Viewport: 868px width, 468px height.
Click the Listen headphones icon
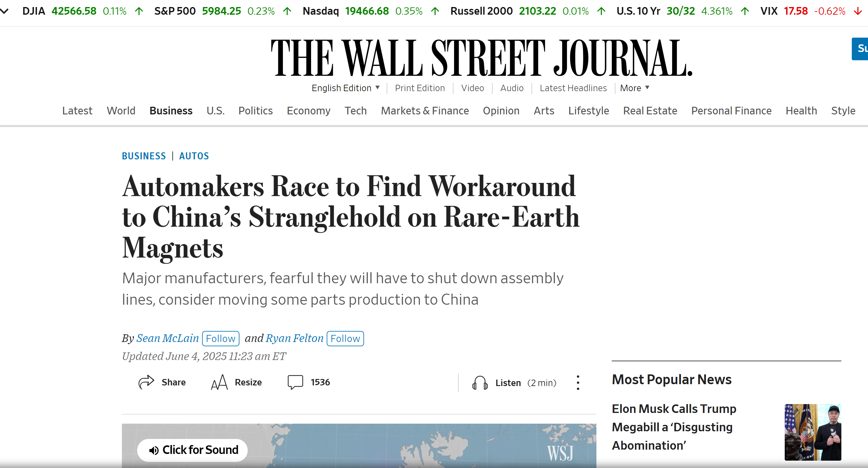(x=480, y=382)
